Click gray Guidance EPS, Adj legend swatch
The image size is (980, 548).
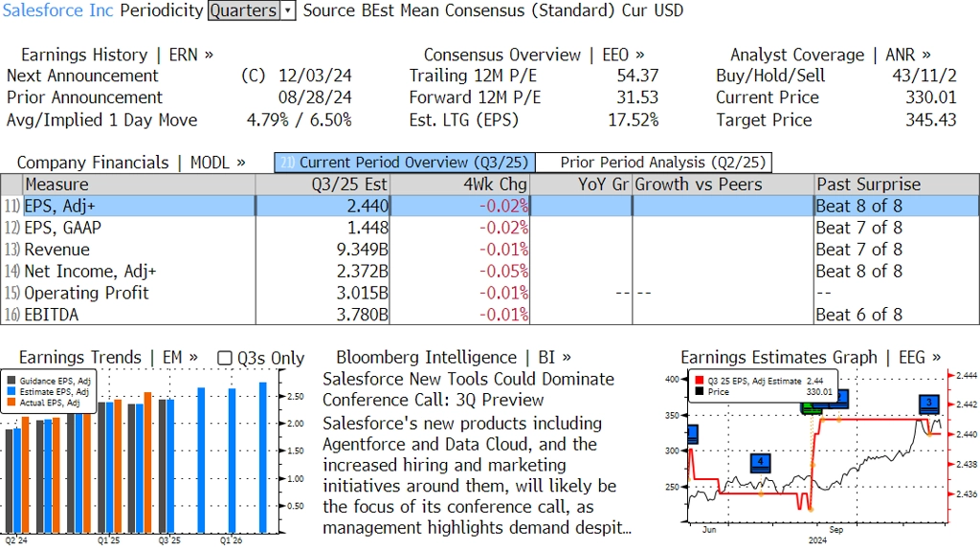click(x=11, y=381)
